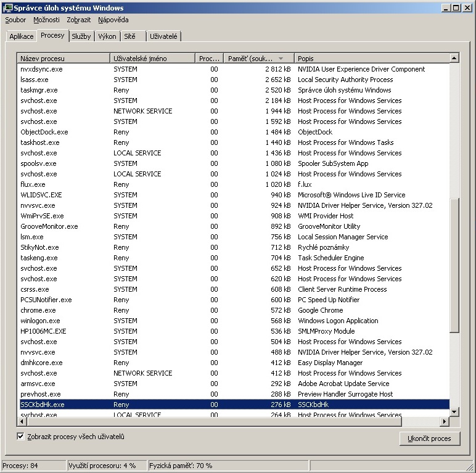
Task: Select the lsass.exe process row
Action: point(233,80)
